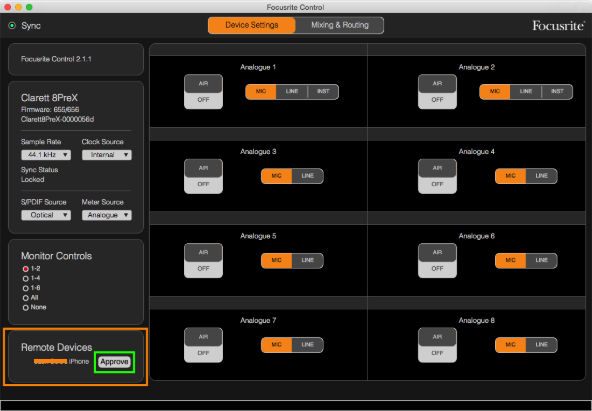Toggle AIR switch on Analogue 4
This screenshot has height=411, width=592.
click(x=437, y=176)
